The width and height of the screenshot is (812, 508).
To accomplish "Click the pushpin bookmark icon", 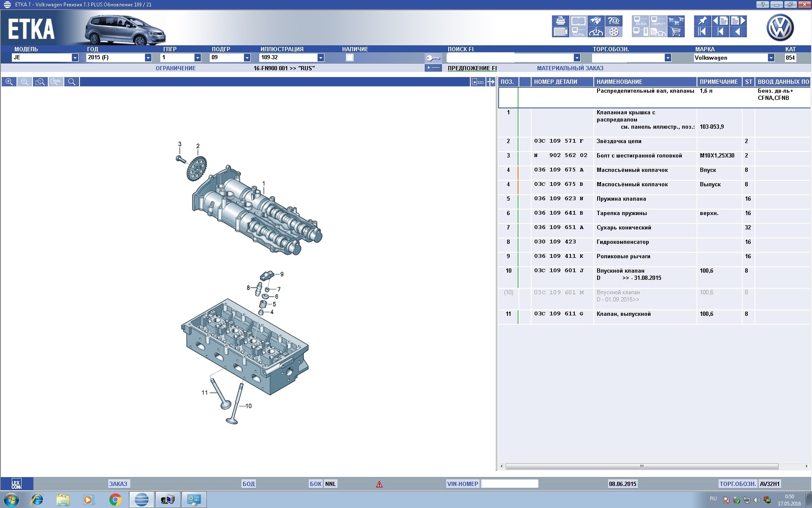I will point(702,21).
